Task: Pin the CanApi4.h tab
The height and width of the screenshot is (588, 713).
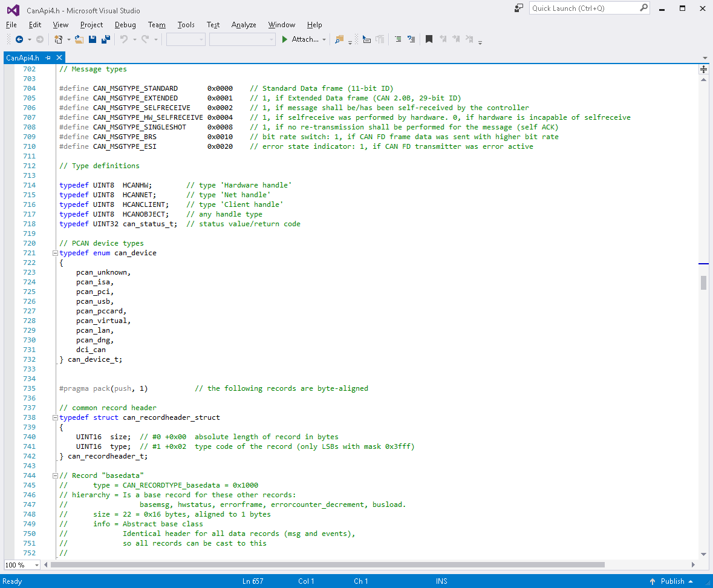Action: coord(48,57)
